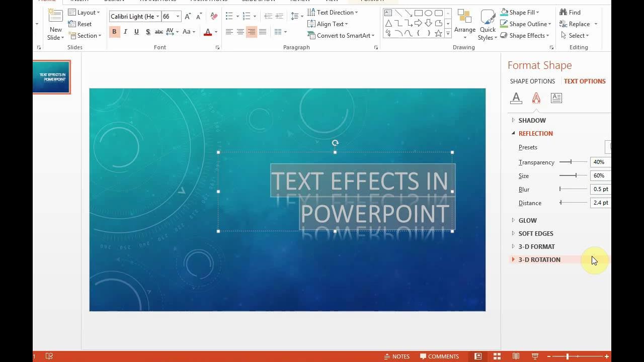Expand the shapes gallery More button
644x362 pixels.
[447, 34]
